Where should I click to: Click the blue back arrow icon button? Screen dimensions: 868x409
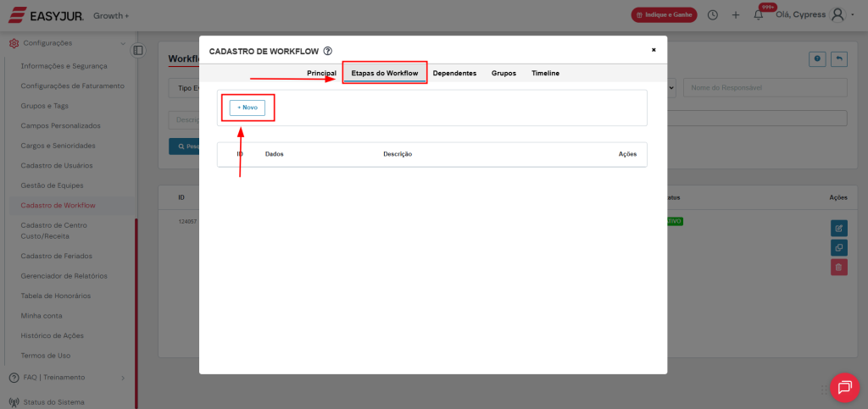(x=838, y=58)
